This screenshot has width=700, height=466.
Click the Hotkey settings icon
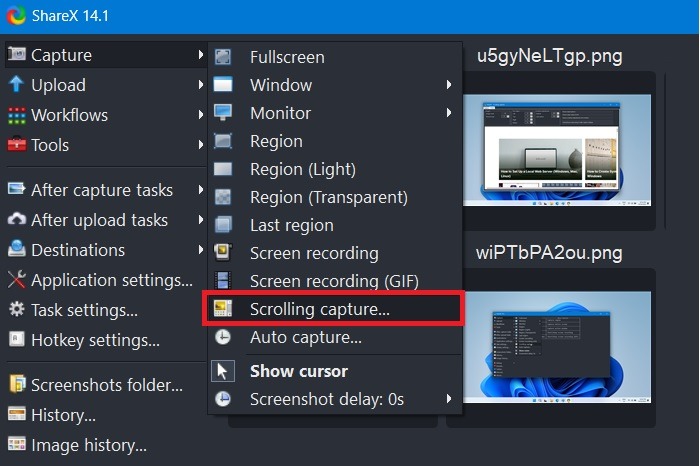[x=17, y=339]
